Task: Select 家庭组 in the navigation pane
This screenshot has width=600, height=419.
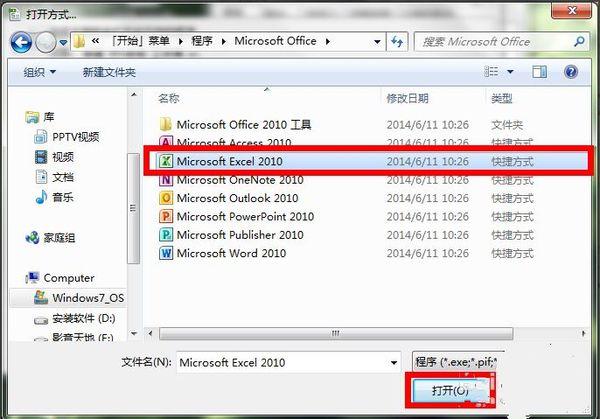Action: (50, 238)
